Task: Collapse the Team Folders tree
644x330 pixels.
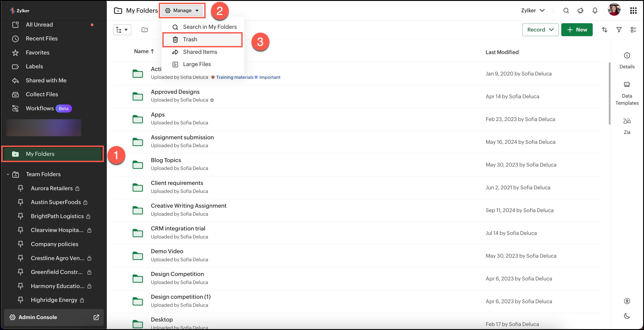Action: point(8,174)
